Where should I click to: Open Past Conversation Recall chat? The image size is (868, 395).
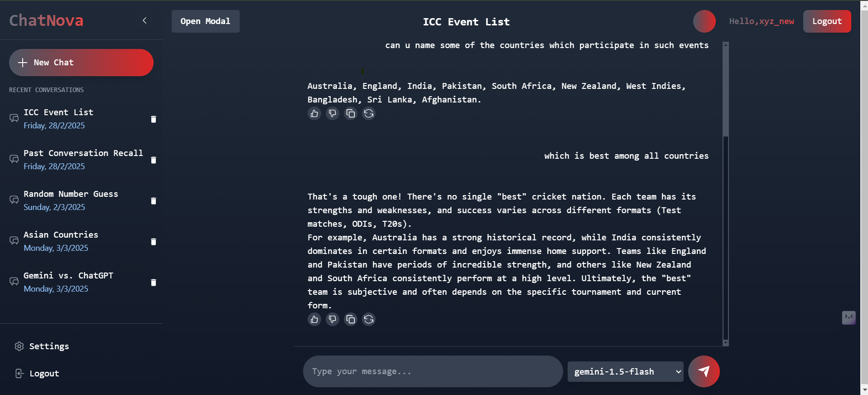pyautogui.click(x=83, y=159)
